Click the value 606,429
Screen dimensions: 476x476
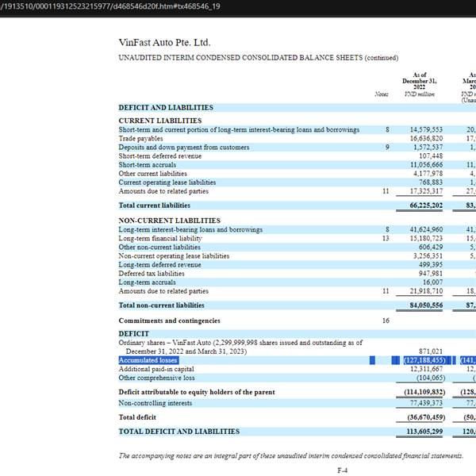tap(431, 247)
